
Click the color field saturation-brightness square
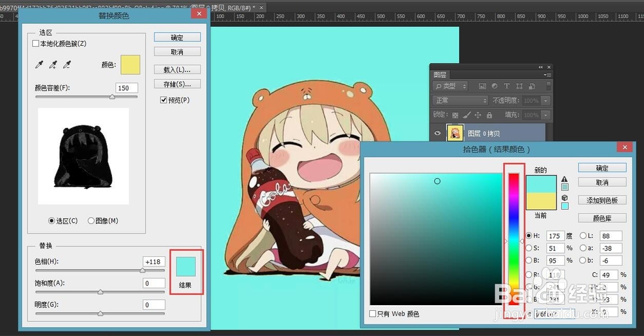pyautogui.click(x=436, y=239)
